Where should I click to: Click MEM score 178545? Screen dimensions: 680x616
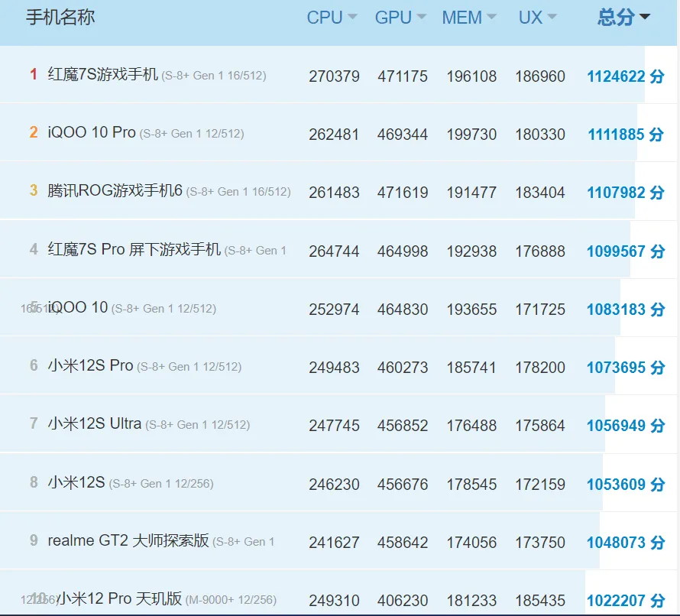pos(471,484)
